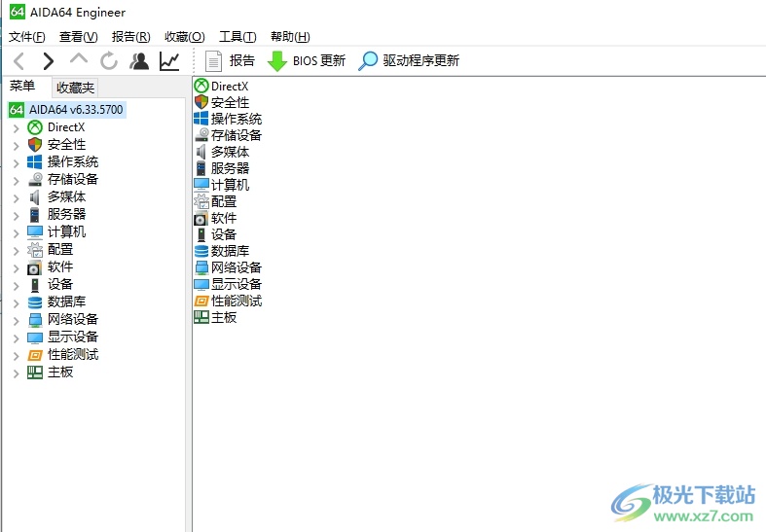Expand the DirectX tree node
Screen dimensions: 766x532
pyautogui.click(x=17, y=128)
